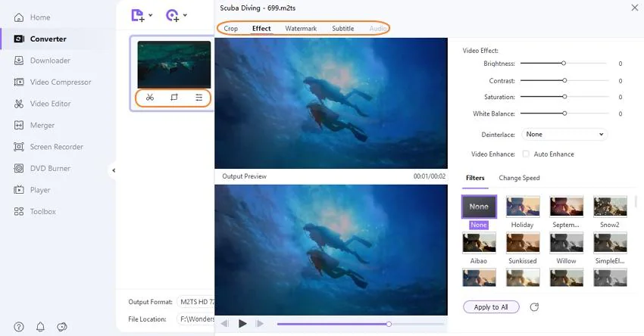
Task: Play the video preview
Action: click(x=242, y=324)
